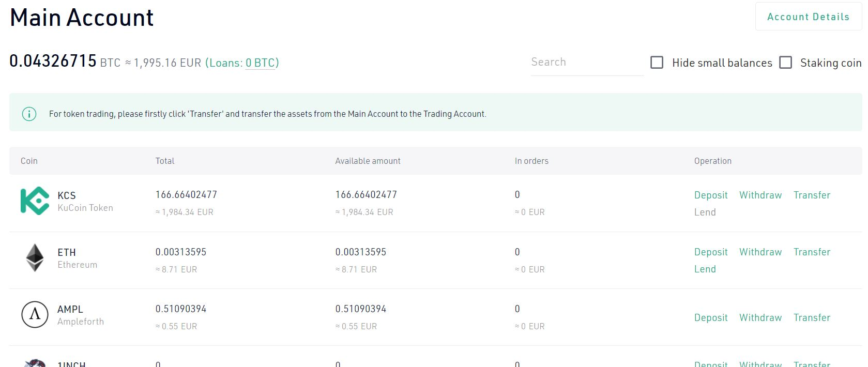Click the Ampleforth circular logo icon
Screen dimensions: 868x367
click(x=35, y=314)
